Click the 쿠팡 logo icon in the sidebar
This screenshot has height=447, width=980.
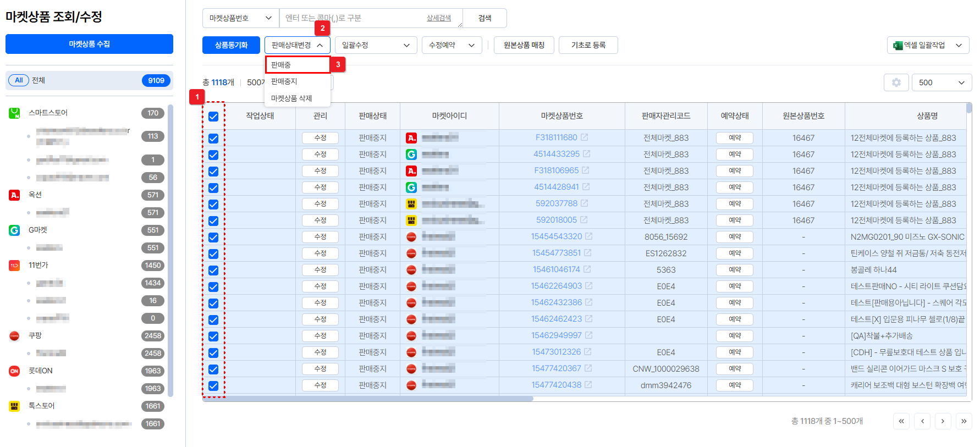tap(14, 335)
